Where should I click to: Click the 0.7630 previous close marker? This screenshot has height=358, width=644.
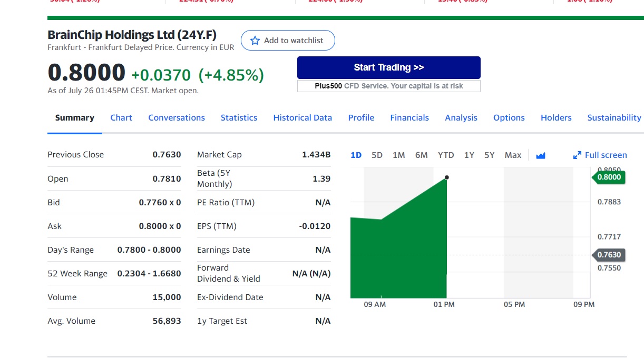(x=610, y=255)
